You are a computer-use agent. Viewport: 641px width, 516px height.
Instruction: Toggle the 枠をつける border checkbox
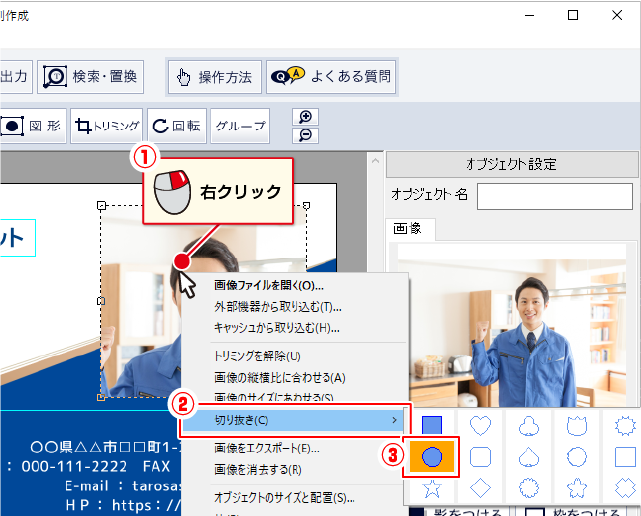pos(535,512)
